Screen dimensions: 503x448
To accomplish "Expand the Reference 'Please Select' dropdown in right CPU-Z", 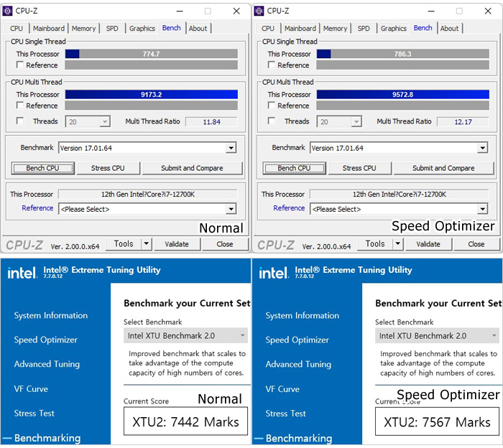I will point(482,209).
